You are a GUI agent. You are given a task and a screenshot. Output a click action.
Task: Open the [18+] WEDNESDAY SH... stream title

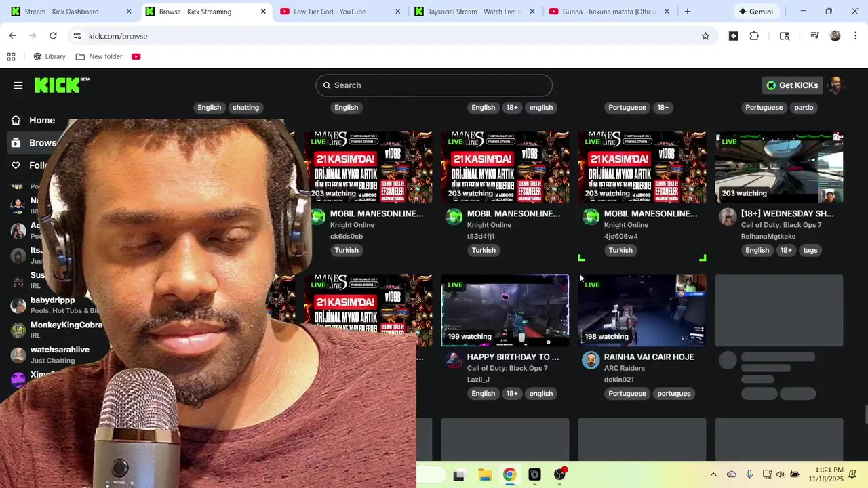787,213
